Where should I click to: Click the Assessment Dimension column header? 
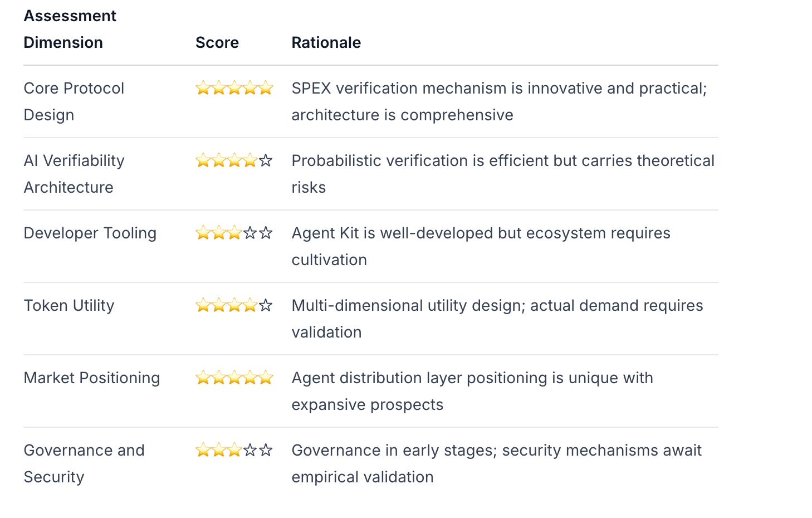70,29
